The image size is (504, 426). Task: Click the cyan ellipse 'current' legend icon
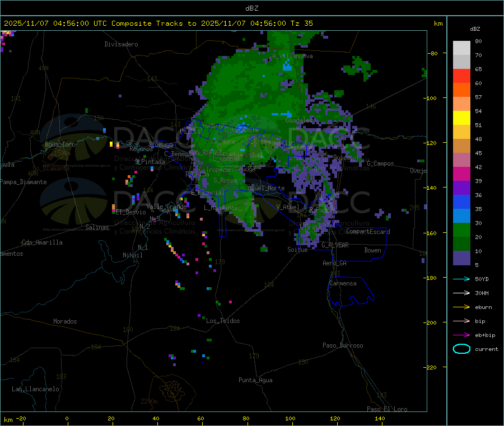click(461, 349)
